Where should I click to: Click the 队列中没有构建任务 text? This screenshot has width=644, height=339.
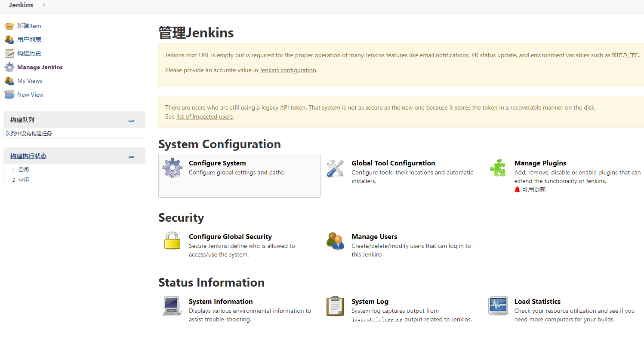(x=29, y=134)
